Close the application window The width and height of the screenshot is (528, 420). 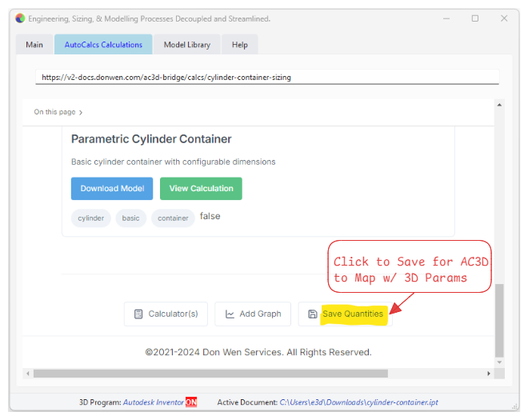(504, 18)
